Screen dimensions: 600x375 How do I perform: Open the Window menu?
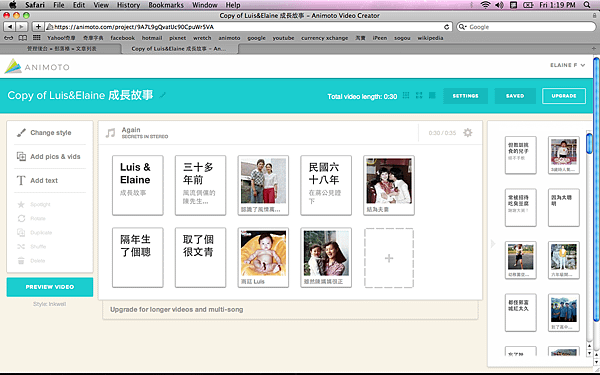[205, 5]
